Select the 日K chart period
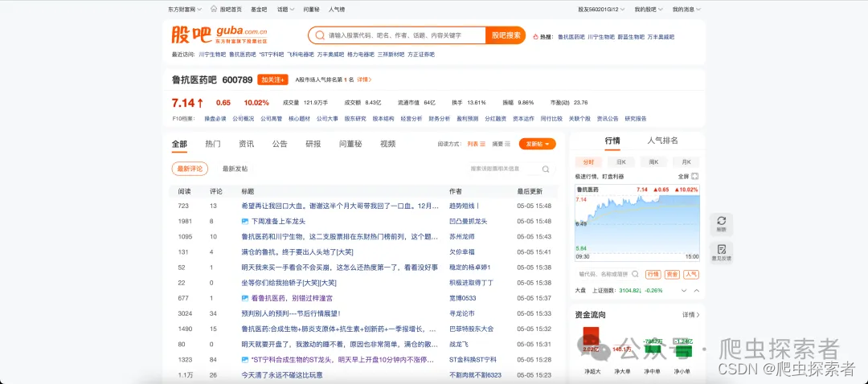The image size is (868, 384). (620, 162)
